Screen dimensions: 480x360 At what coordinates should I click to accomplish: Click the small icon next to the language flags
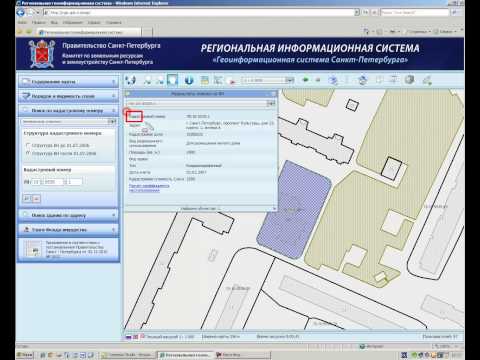point(142,337)
